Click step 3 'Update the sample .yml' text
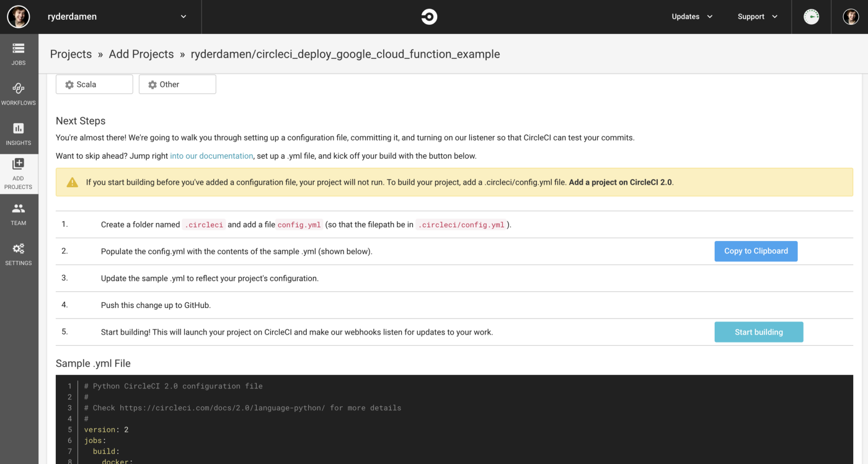 pyautogui.click(x=210, y=278)
